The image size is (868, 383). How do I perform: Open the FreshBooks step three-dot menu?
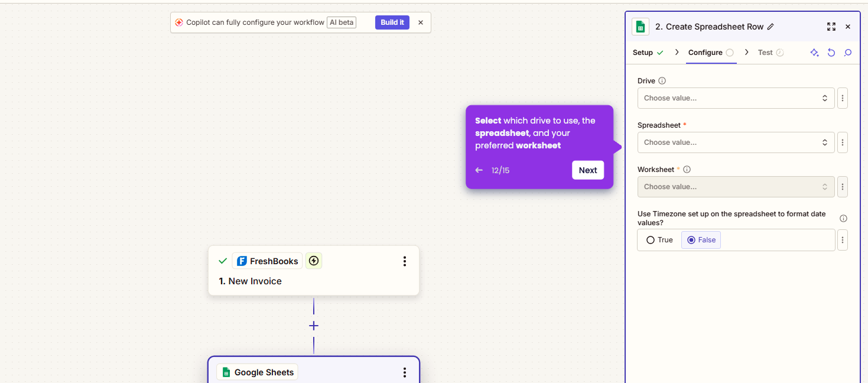pyautogui.click(x=405, y=261)
